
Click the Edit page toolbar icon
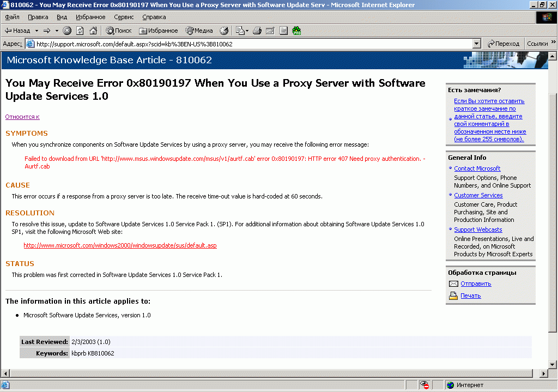pyautogui.click(x=270, y=31)
